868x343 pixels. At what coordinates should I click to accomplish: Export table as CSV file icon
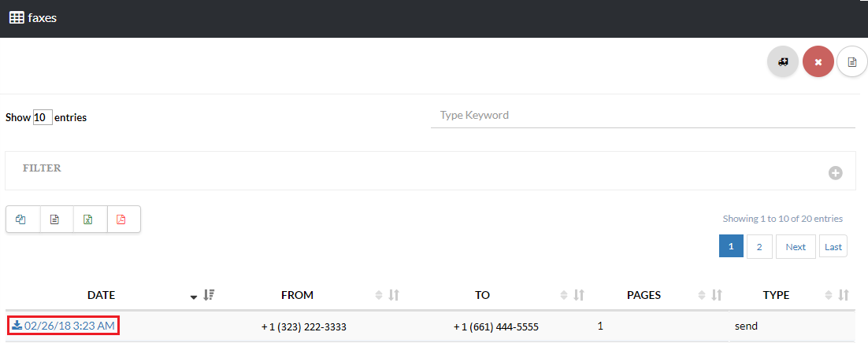coord(55,219)
